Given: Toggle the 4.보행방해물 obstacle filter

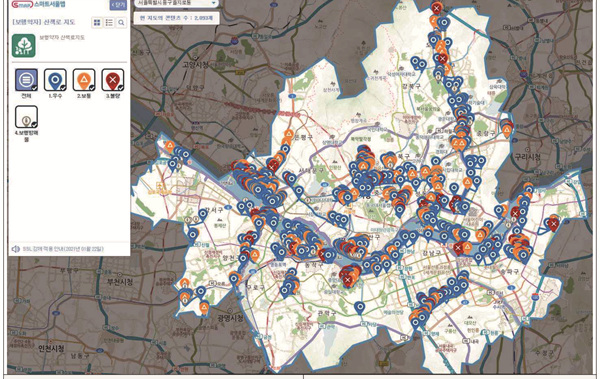Looking at the screenshot, I should tap(26, 117).
